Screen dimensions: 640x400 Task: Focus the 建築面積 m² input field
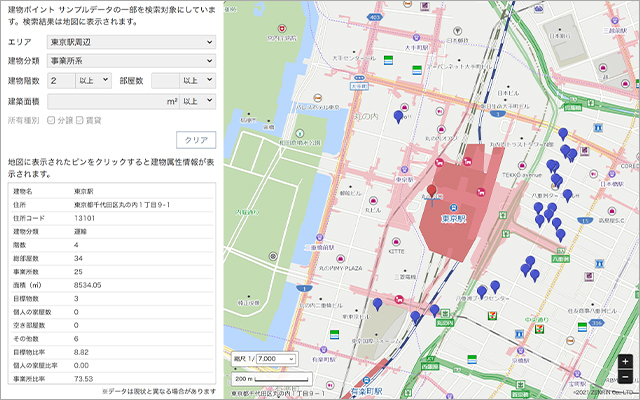pos(113,101)
